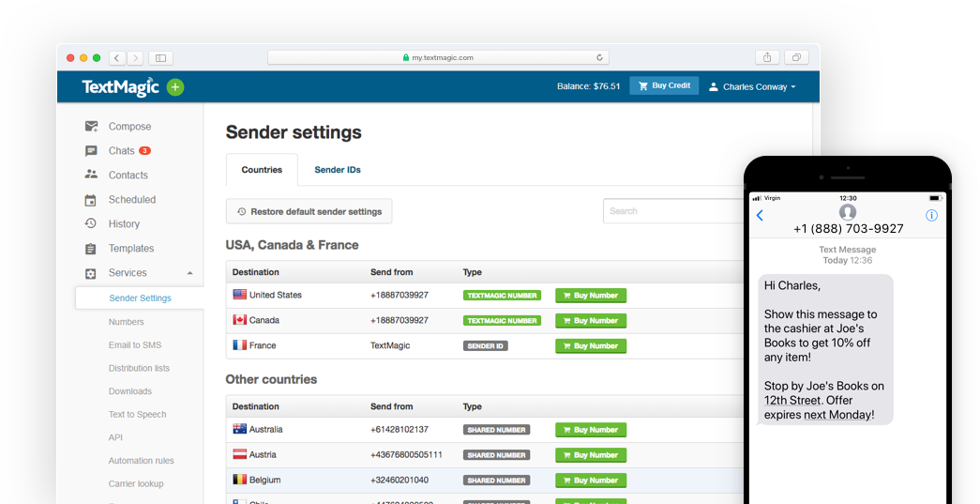980x504 pixels.
Task: Open Carrier lookup item
Action: pyautogui.click(x=136, y=484)
